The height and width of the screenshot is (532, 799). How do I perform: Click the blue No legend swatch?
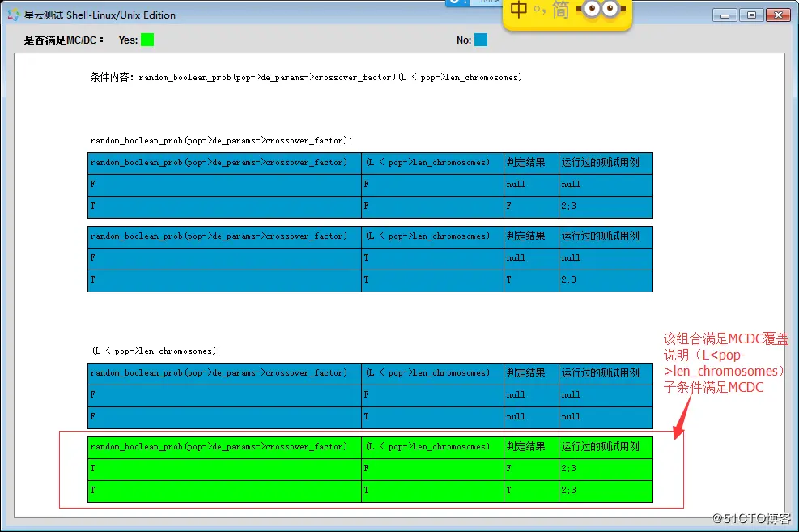[x=481, y=40]
